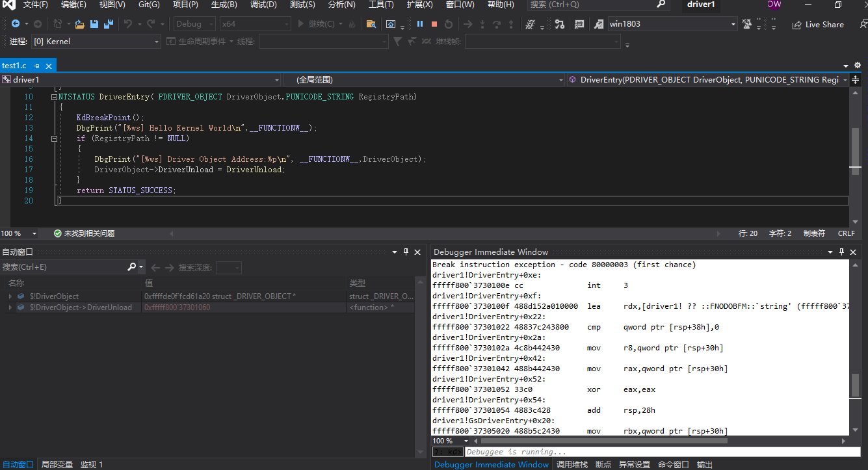Click the Autos search forward arrow
This screenshot has height=470, width=868.
tap(170, 267)
